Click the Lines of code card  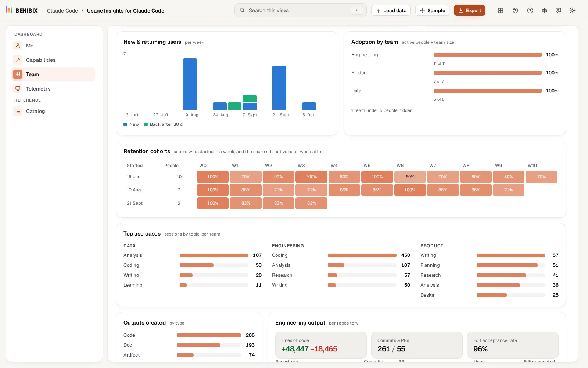click(x=321, y=345)
